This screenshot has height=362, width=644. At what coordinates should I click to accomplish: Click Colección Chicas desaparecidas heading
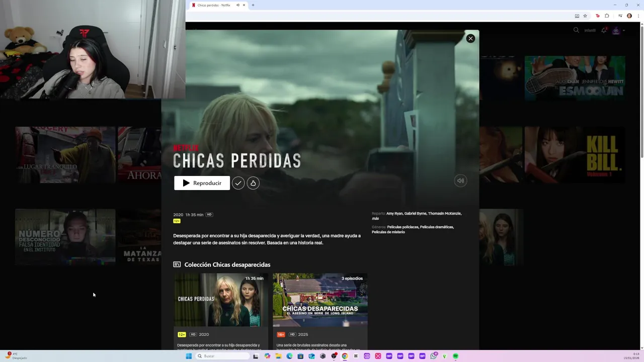[227, 264]
